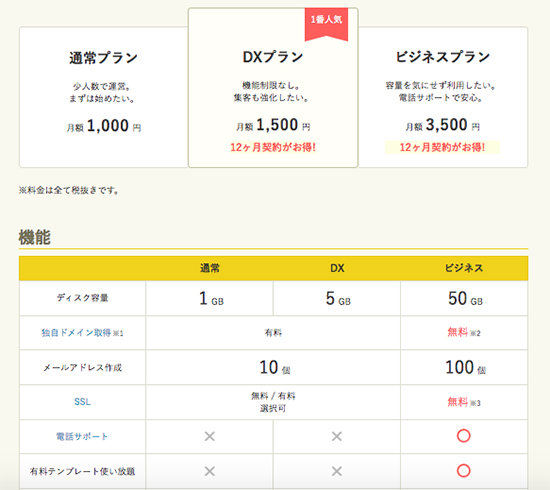Click the 無料 ※3 SSL cell for ビジネス
Image resolution: width=550 pixels, height=490 pixels.
click(464, 402)
